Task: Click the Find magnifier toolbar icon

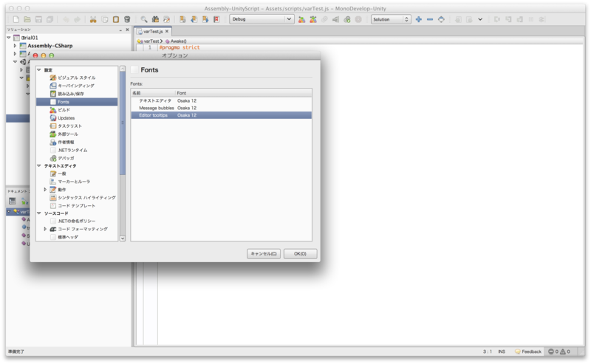Action: click(144, 19)
